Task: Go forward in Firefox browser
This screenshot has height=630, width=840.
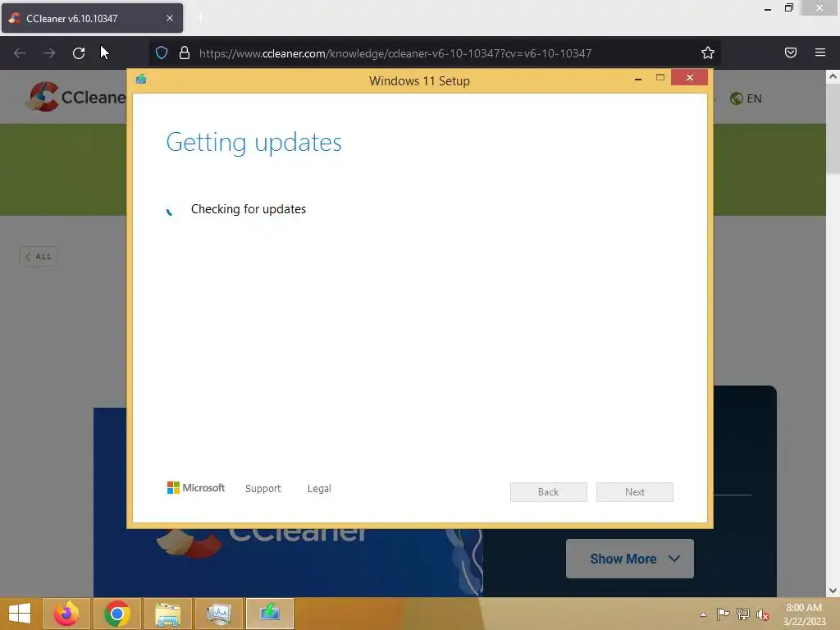Action: [x=49, y=53]
